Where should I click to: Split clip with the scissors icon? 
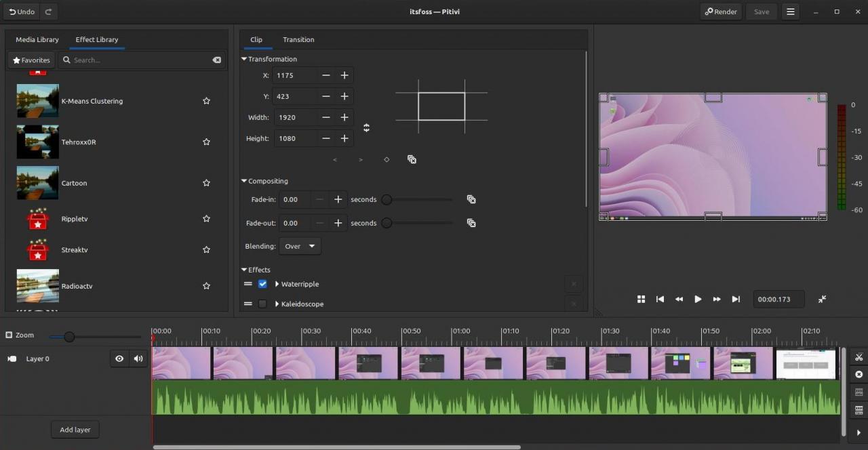859,357
